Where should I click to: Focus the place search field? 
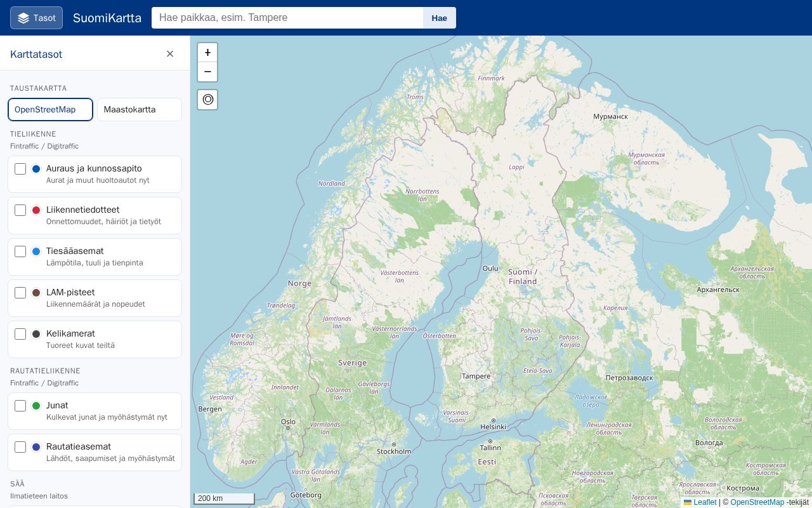pos(287,18)
